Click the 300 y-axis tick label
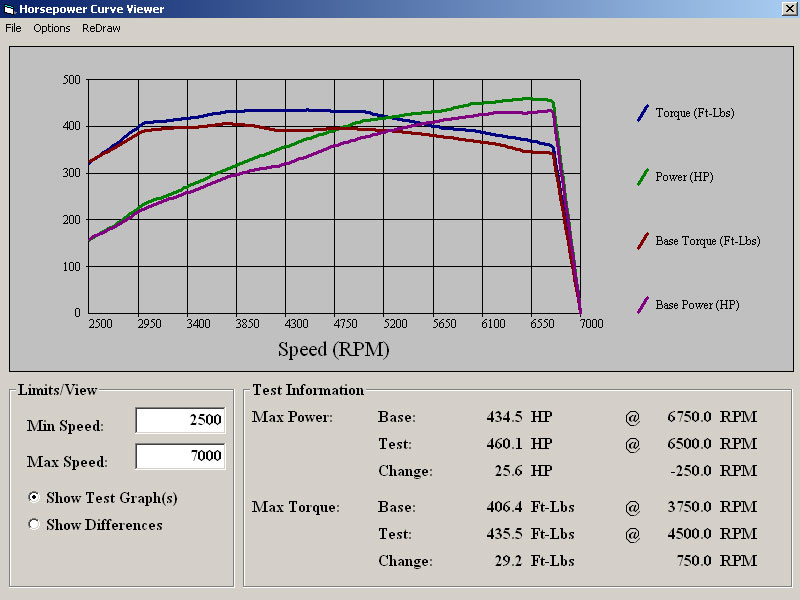 pos(71,173)
